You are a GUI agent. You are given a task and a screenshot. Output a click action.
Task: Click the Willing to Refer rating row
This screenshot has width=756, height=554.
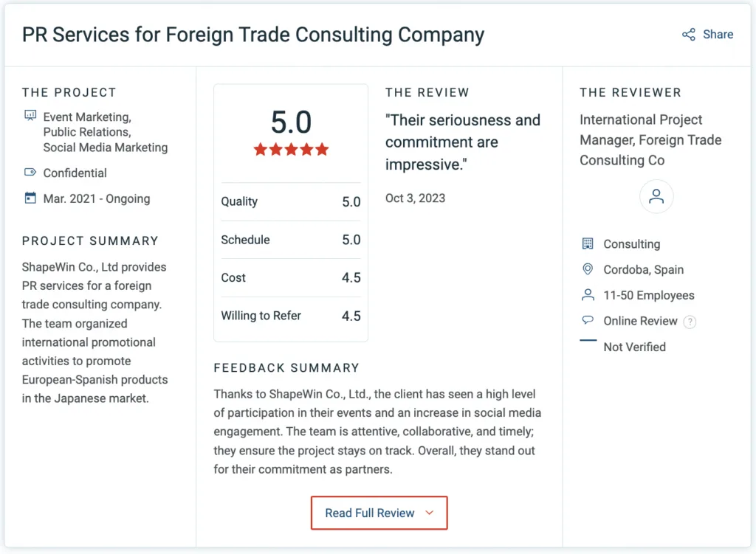[x=290, y=316]
